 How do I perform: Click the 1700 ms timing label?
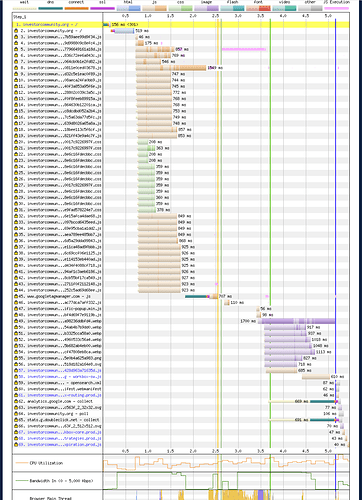coord(248,321)
